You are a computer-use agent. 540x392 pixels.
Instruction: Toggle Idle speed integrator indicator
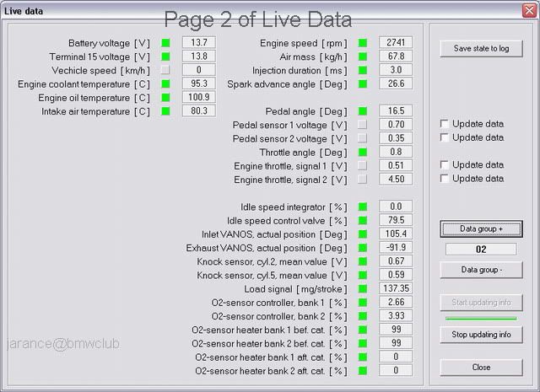[x=363, y=207]
